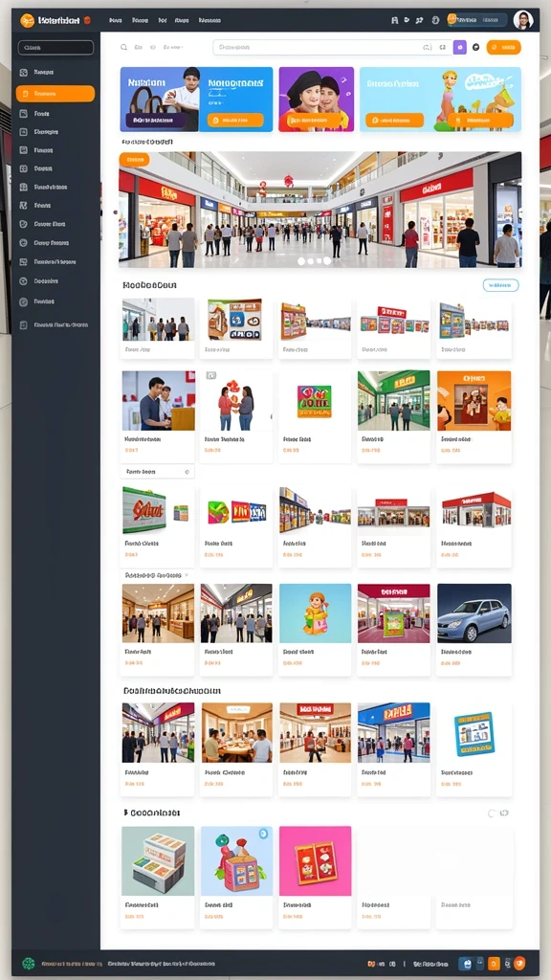Select the third carousel dot on mall banner
Screen dimensions: 551x980
pyautogui.click(x=319, y=260)
